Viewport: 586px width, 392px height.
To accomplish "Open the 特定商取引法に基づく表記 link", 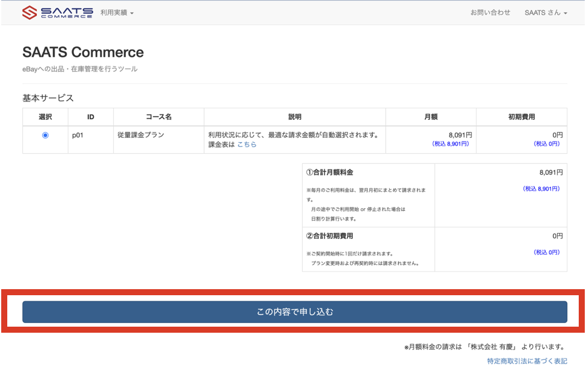I will tap(527, 361).
